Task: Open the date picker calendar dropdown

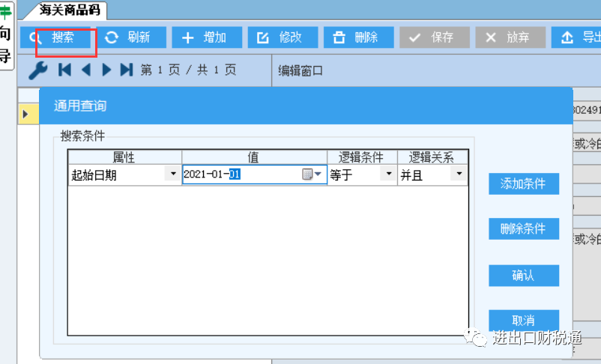Action: click(311, 175)
